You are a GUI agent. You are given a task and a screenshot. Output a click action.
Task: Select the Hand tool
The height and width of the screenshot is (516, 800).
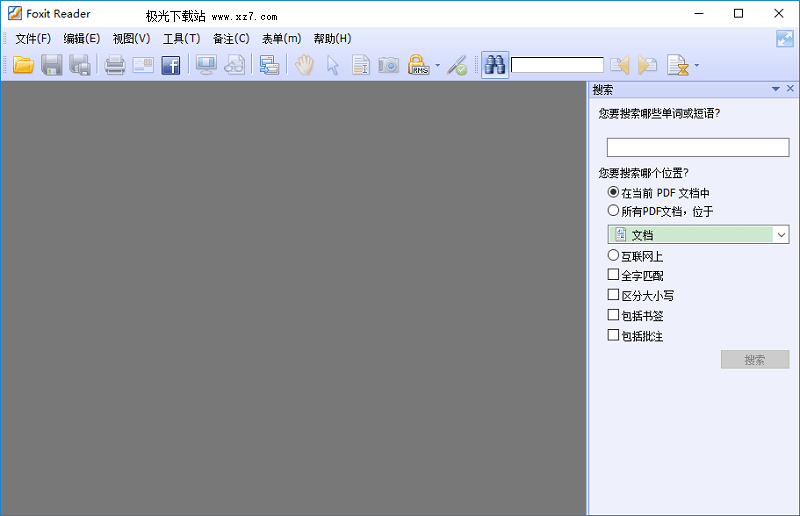[x=304, y=65]
